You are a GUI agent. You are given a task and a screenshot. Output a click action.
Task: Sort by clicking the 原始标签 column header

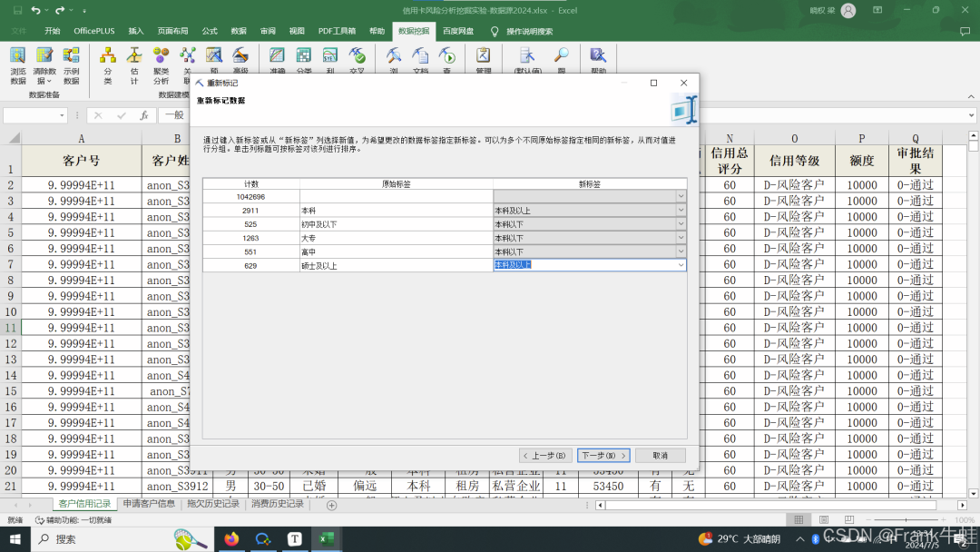396,183
